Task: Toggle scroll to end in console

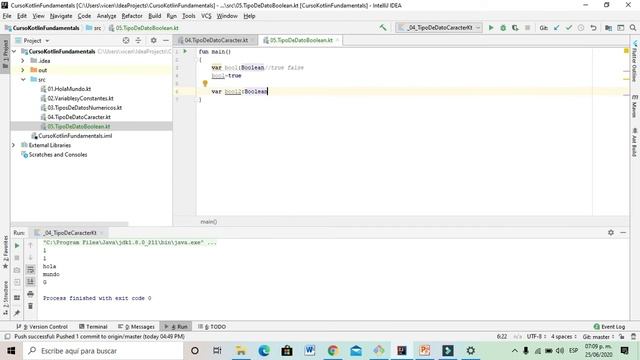Action: 30,282
